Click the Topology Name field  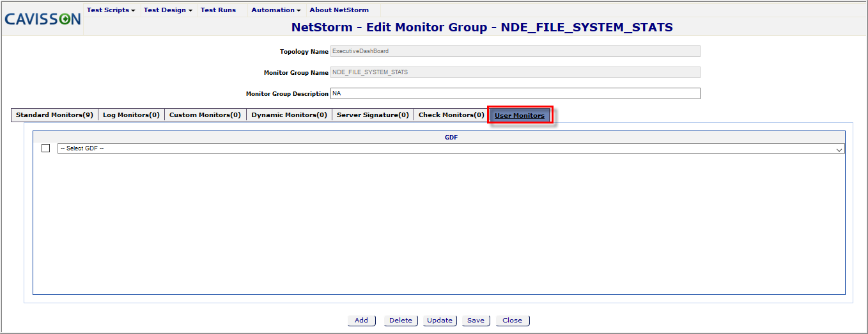tap(515, 51)
